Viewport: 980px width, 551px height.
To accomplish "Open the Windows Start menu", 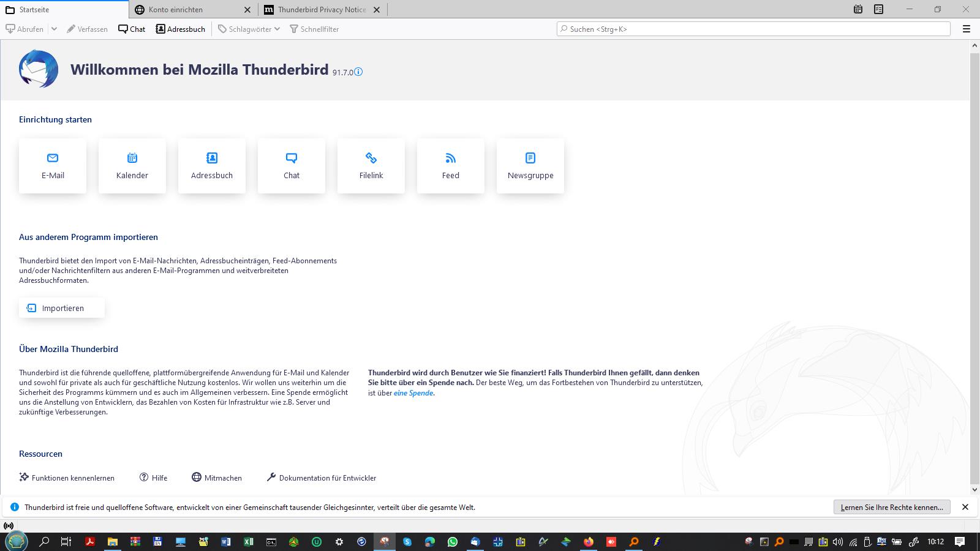I will coord(16,542).
